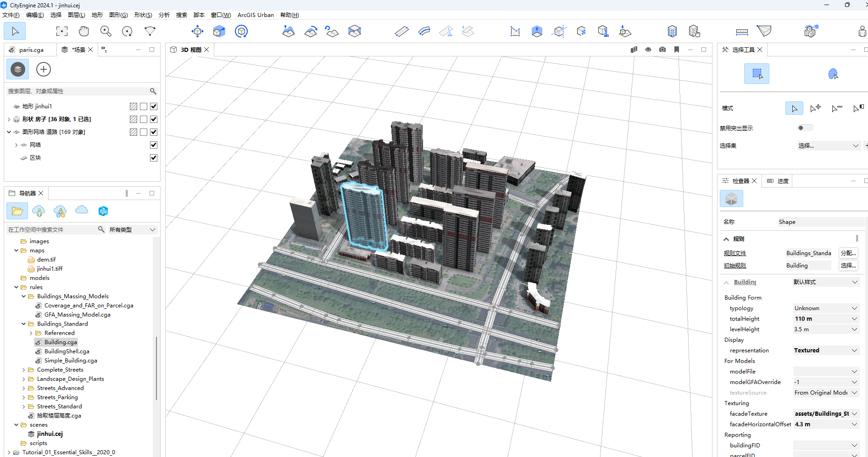The width and height of the screenshot is (868, 457).
Task: Click the camera snapshot icon in 3D view
Action: tap(662, 50)
